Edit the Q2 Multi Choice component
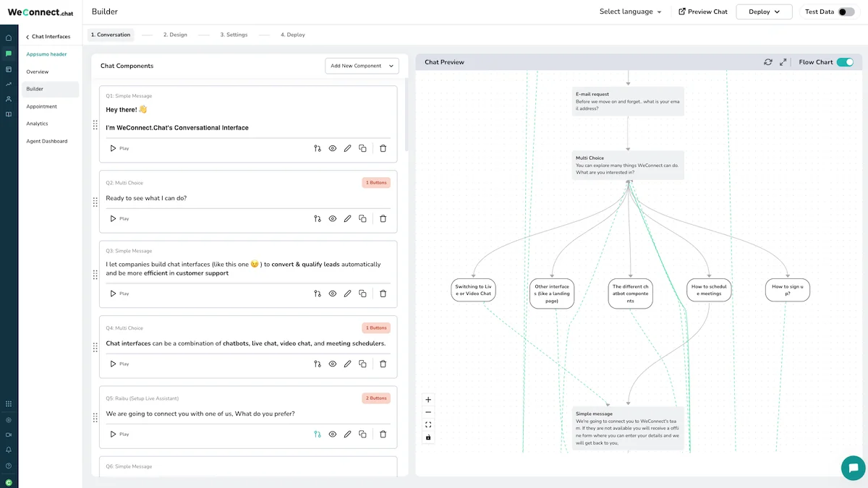Viewport: 868px width, 488px height. click(348, 218)
